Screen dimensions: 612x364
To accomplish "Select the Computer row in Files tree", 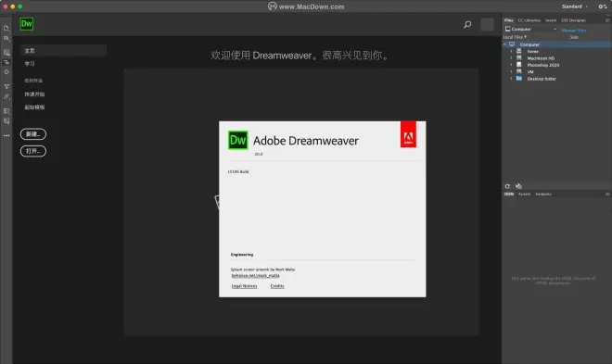I will coord(556,44).
